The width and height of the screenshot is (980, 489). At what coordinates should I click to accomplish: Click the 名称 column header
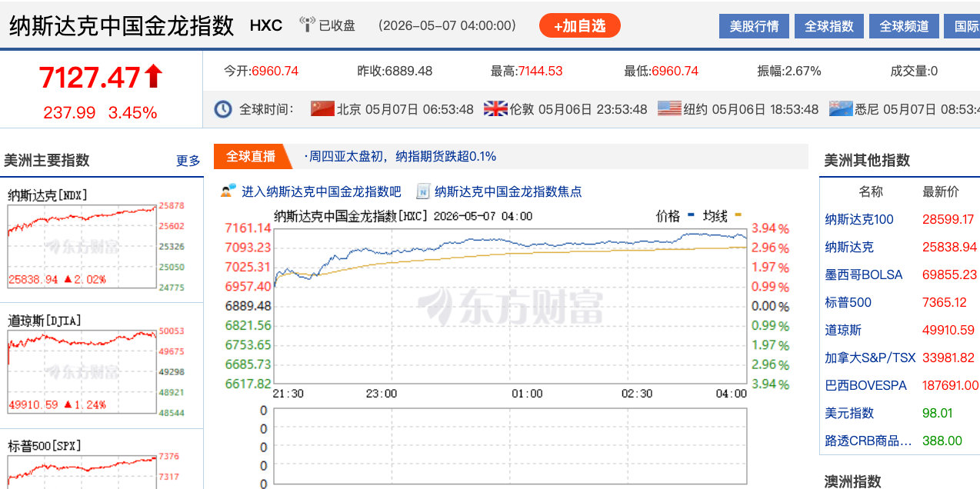click(x=871, y=191)
